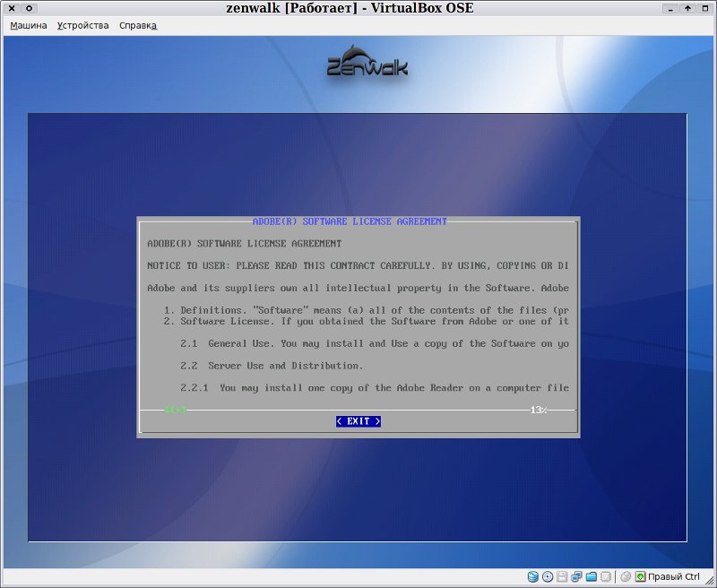Viewport: 717px width, 588px height.
Task: Open the Машина menu
Action: [x=29, y=26]
